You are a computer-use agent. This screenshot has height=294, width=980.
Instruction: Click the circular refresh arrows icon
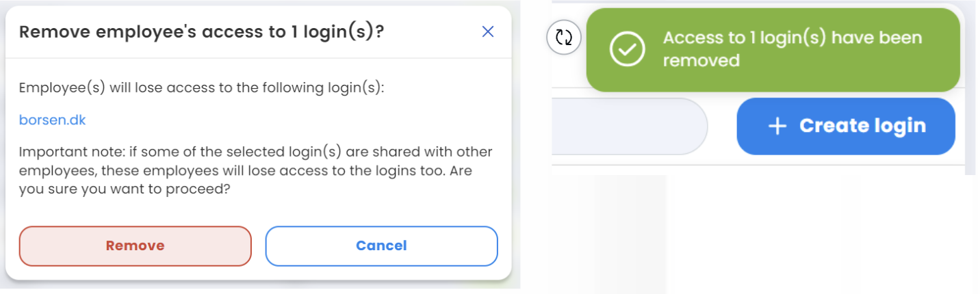[564, 38]
